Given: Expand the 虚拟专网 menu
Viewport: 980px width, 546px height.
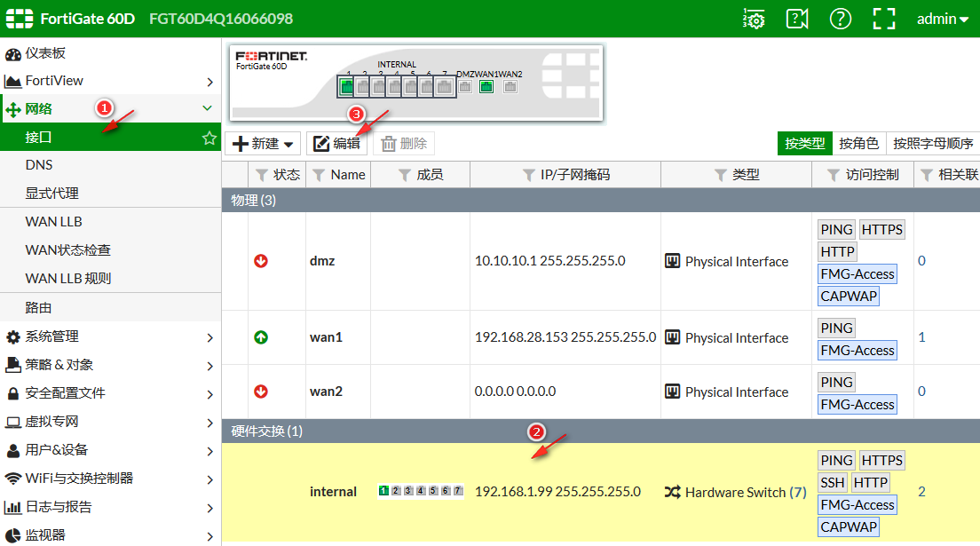Looking at the screenshot, I should click(x=111, y=422).
